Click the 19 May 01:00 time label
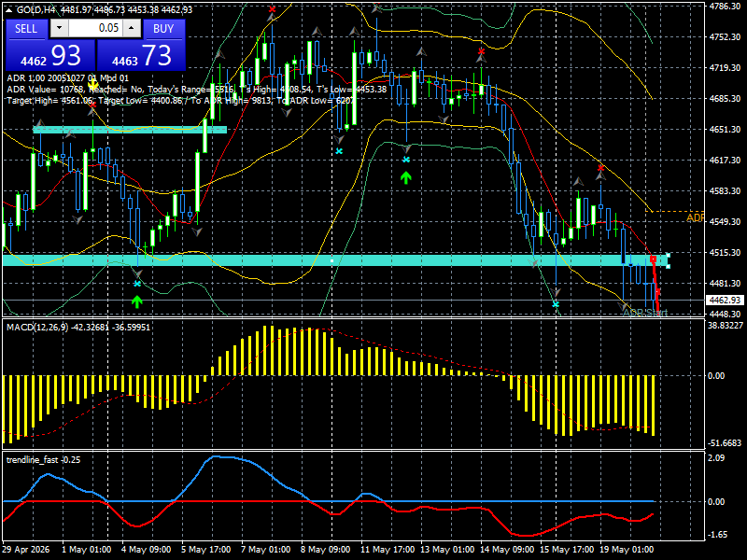 [627, 549]
